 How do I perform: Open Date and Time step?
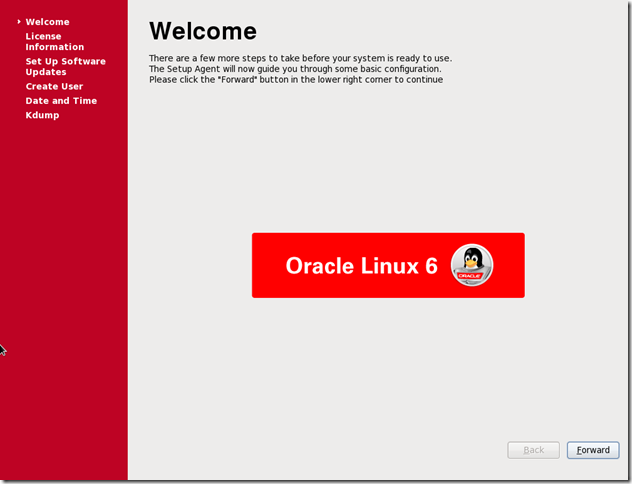pyautogui.click(x=61, y=101)
